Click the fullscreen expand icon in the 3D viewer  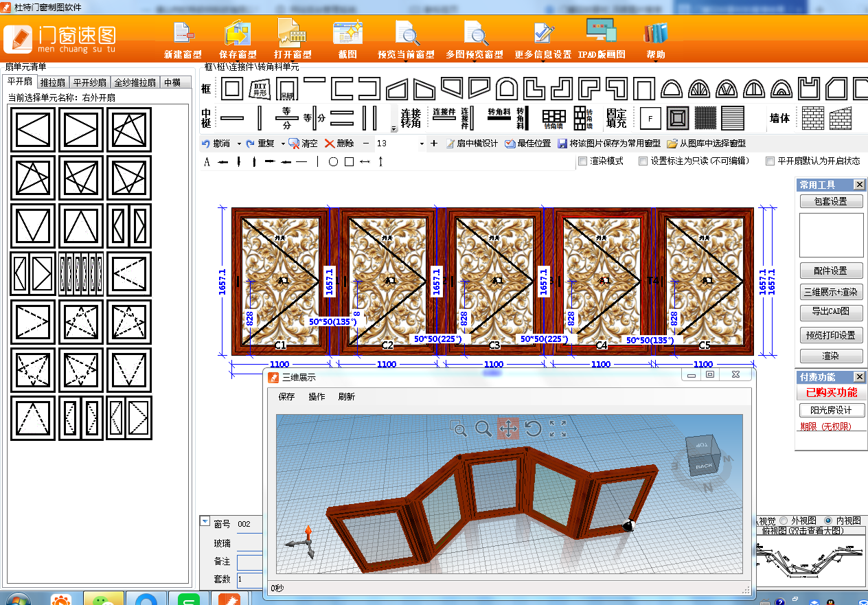tap(558, 429)
